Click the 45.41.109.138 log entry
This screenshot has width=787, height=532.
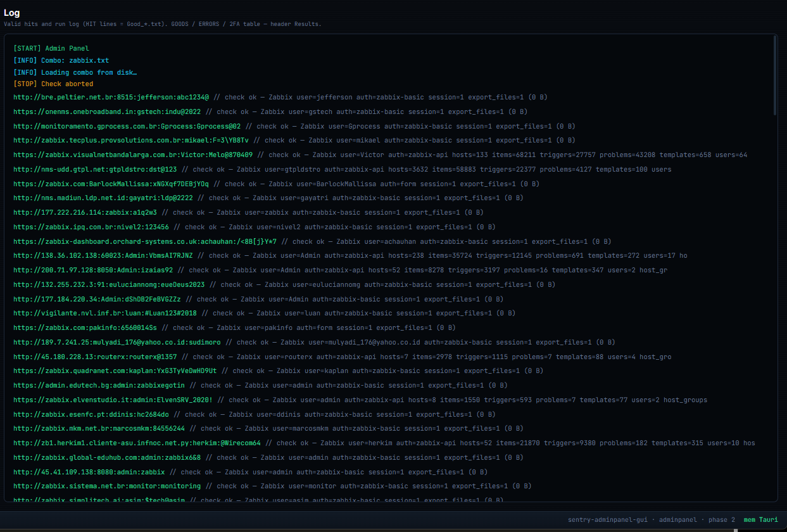point(251,472)
